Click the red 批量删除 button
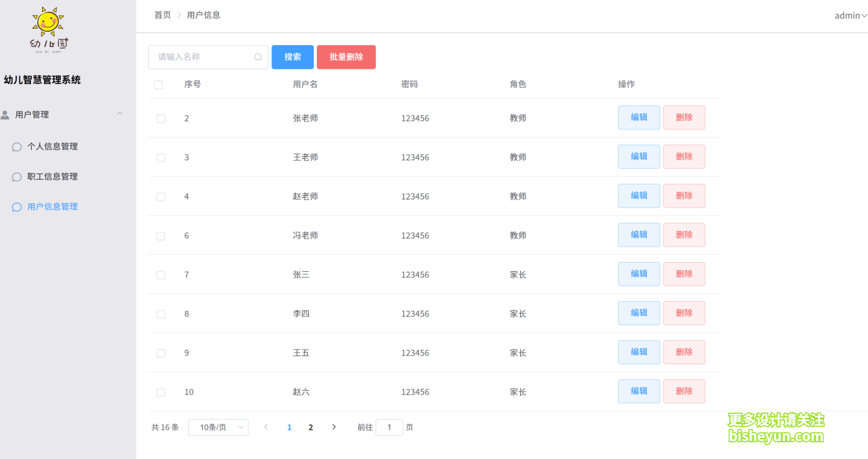Viewport: 868px width, 459px height. point(346,57)
